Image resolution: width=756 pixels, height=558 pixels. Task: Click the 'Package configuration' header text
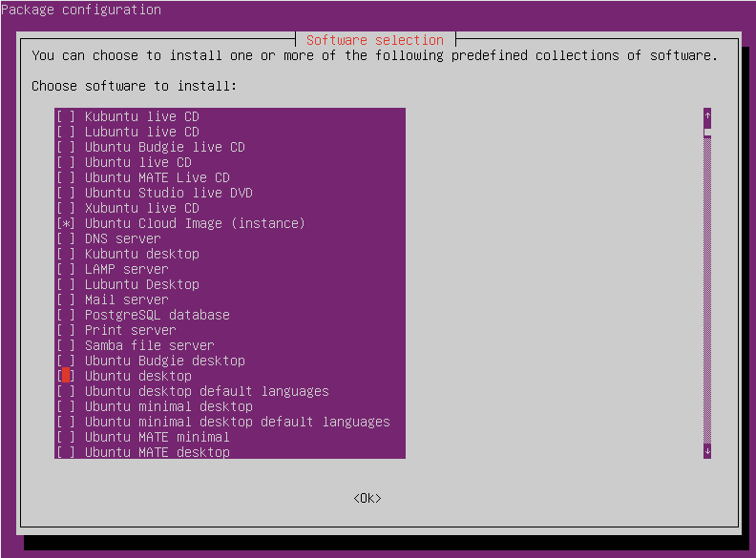point(81,10)
